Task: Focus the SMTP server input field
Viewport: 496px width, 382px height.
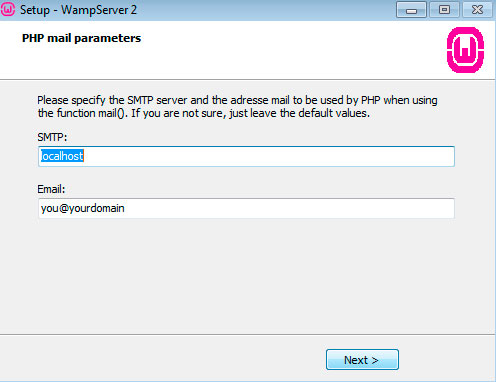Action: tap(246, 156)
